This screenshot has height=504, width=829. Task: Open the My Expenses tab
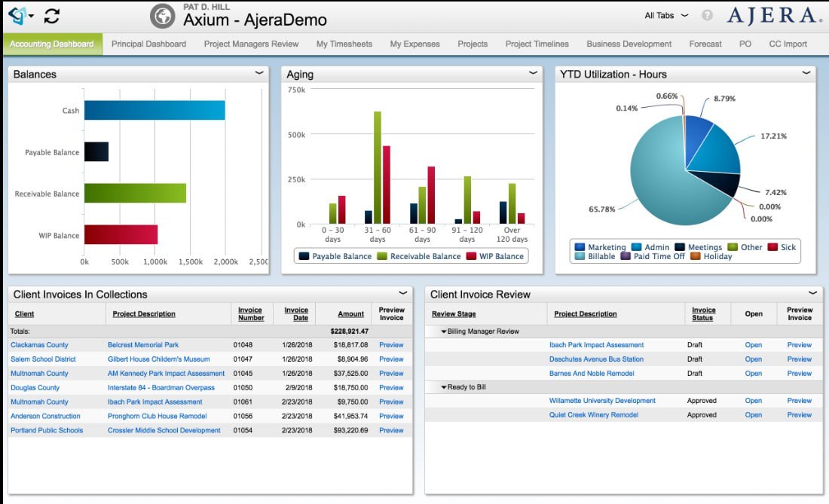[x=415, y=44]
